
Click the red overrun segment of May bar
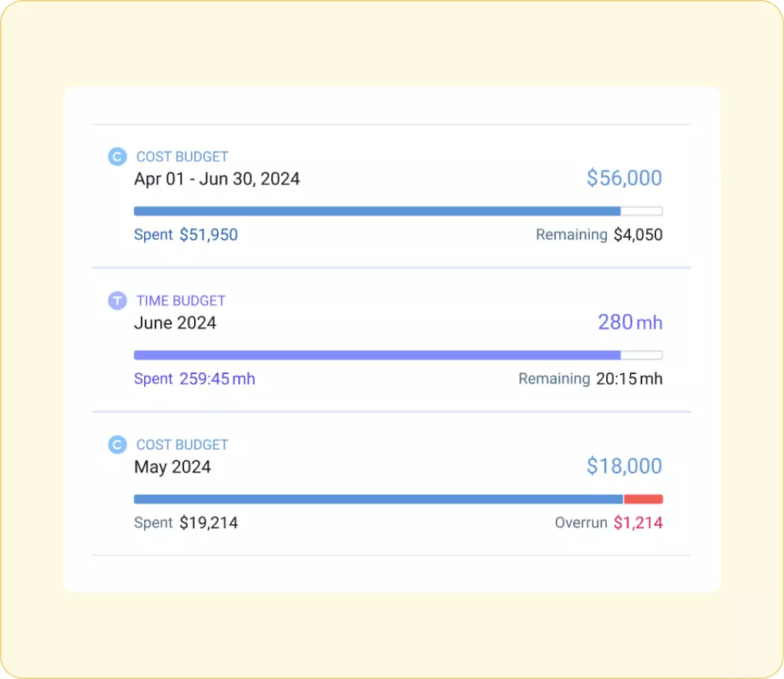pos(643,499)
